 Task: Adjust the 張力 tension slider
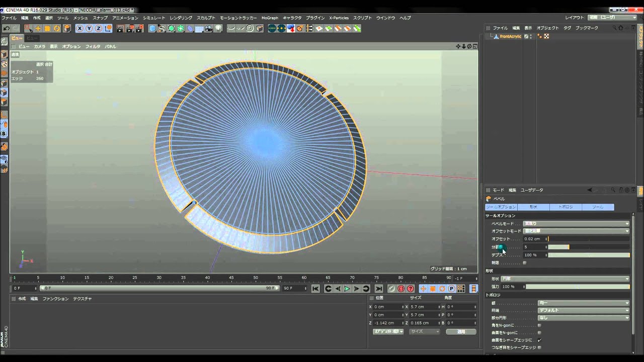pos(578,287)
